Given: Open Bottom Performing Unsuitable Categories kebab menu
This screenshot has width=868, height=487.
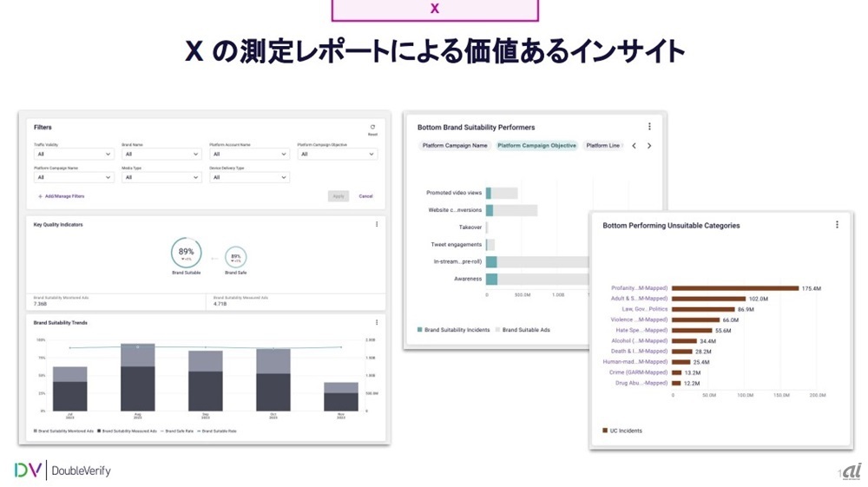Looking at the screenshot, I should click(x=837, y=225).
